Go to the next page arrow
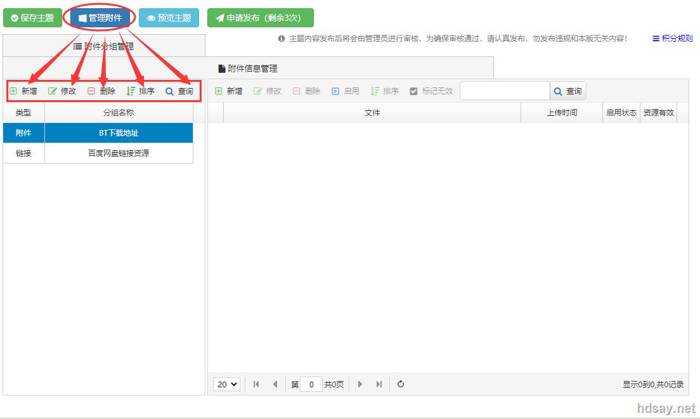 click(360, 384)
